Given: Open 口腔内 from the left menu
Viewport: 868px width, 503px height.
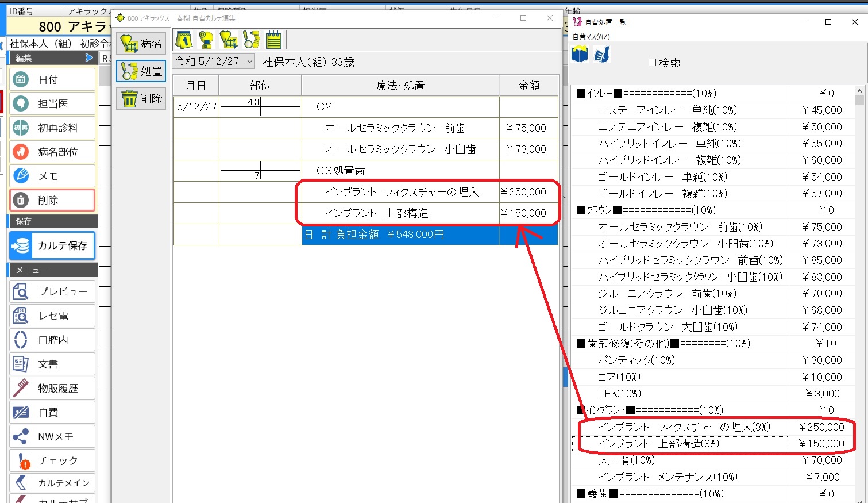Looking at the screenshot, I should (x=52, y=340).
